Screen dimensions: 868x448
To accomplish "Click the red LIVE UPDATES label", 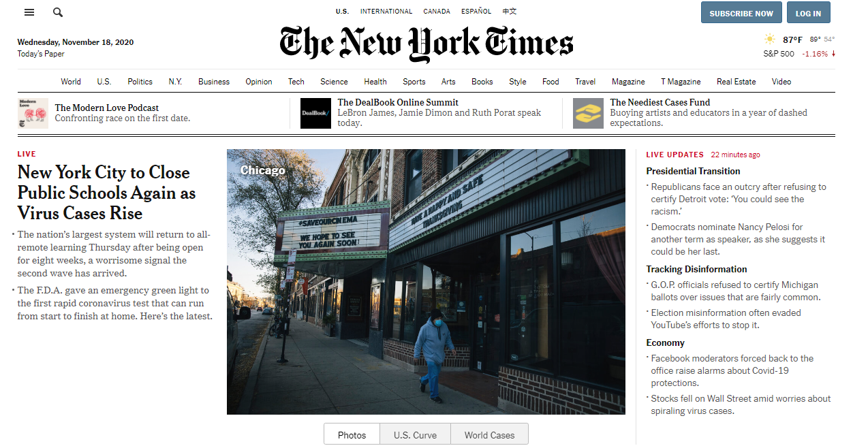I will 675,155.
